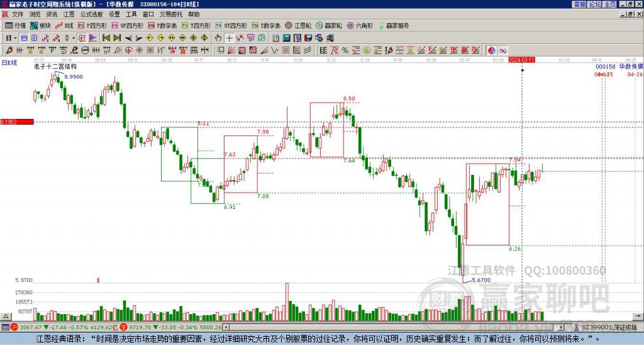Select the red fan lines tool
The height and width of the screenshot is (345, 644).
click(x=231, y=50)
